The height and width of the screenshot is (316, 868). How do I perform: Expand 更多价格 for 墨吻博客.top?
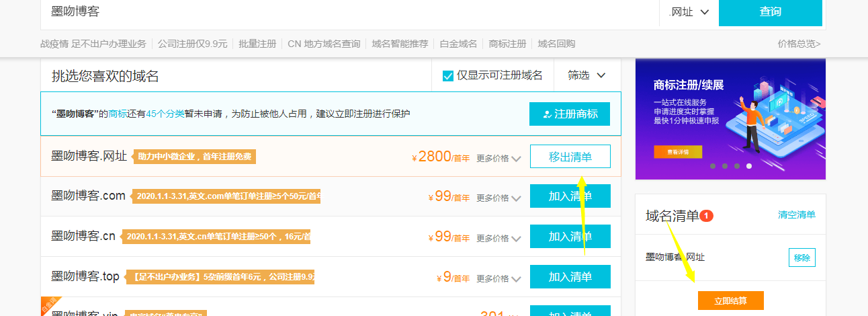click(498, 279)
